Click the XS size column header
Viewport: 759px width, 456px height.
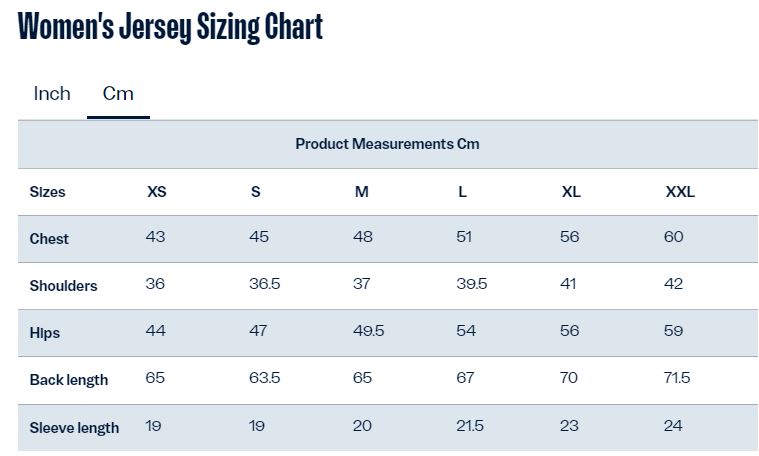click(x=157, y=192)
